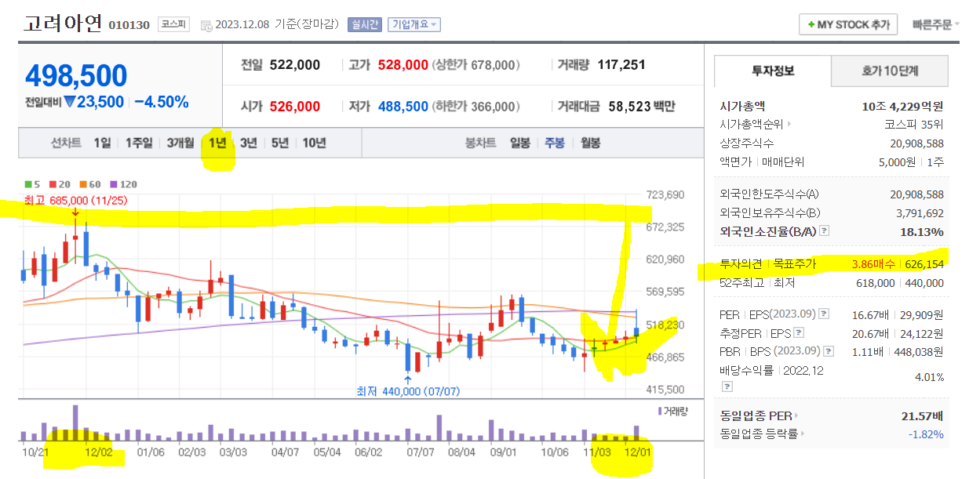
Task: Switch candle chart to 일봉
Action: 519,143
